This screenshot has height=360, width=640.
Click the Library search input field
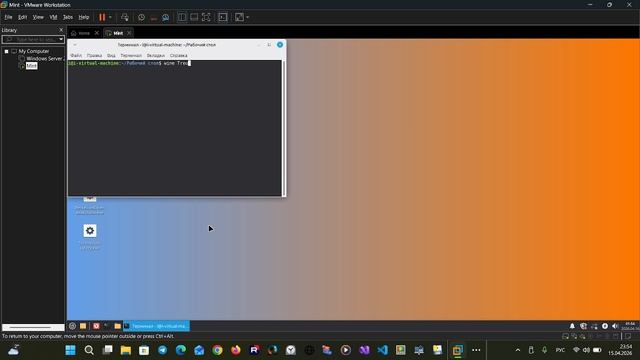30,39
